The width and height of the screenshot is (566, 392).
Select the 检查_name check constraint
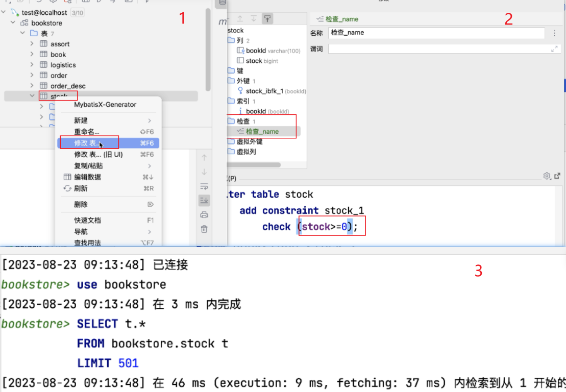(263, 131)
